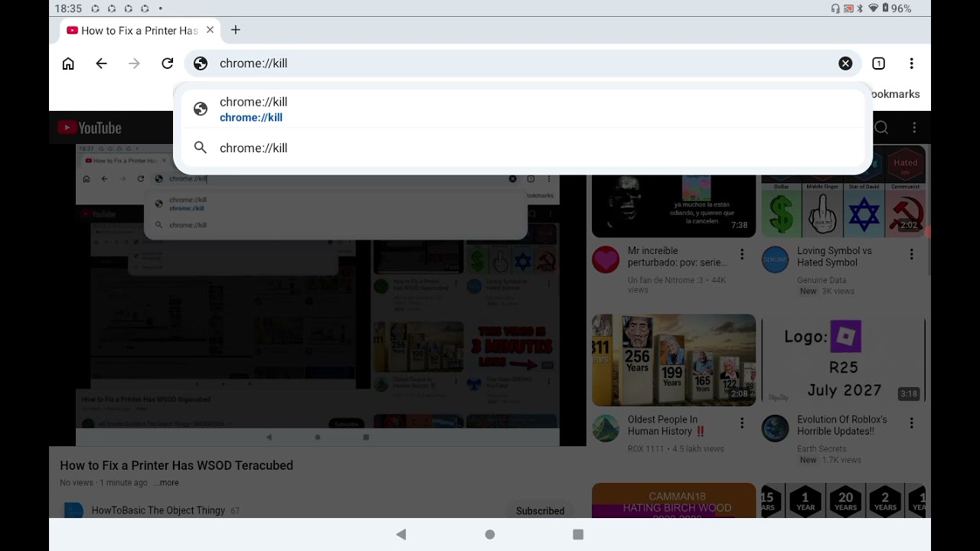
Task: Tap the headphones status icon
Action: (x=835, y=8)
